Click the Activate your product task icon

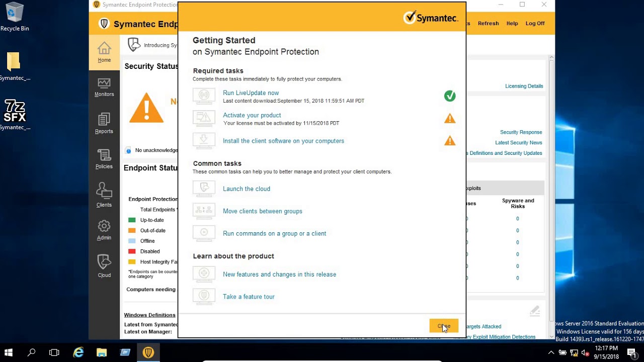(x=204, y=118)
